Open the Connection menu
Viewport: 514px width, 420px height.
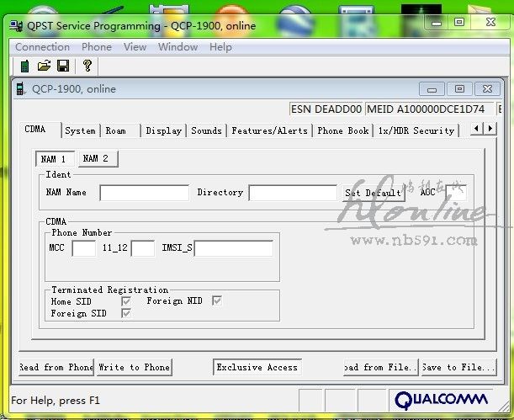click(42, 47)
